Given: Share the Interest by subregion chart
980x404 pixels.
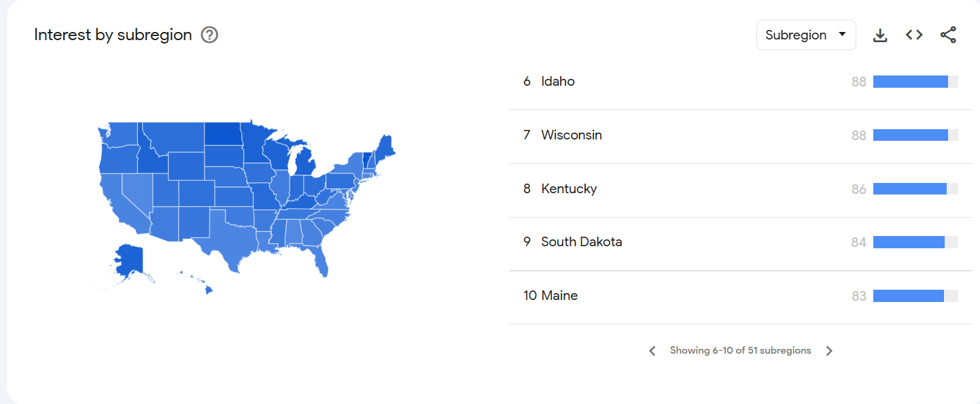Looking at the screenshot, I should 947,34.
